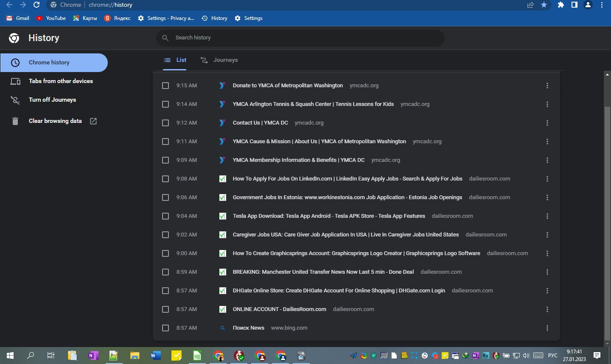Open Chrome's three-dot main menu
Viewport: 611px width, 364px height.
coord(602,5)
